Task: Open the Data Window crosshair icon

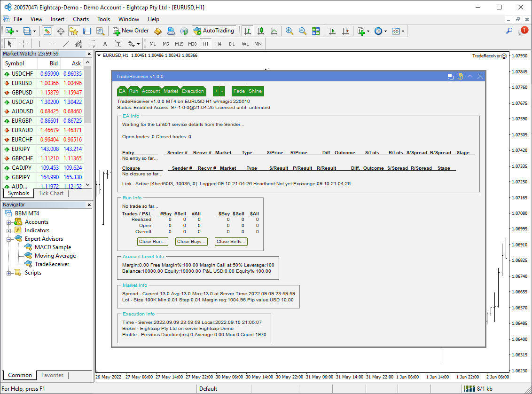Action: pyautogui.click(x=61, y=31)
